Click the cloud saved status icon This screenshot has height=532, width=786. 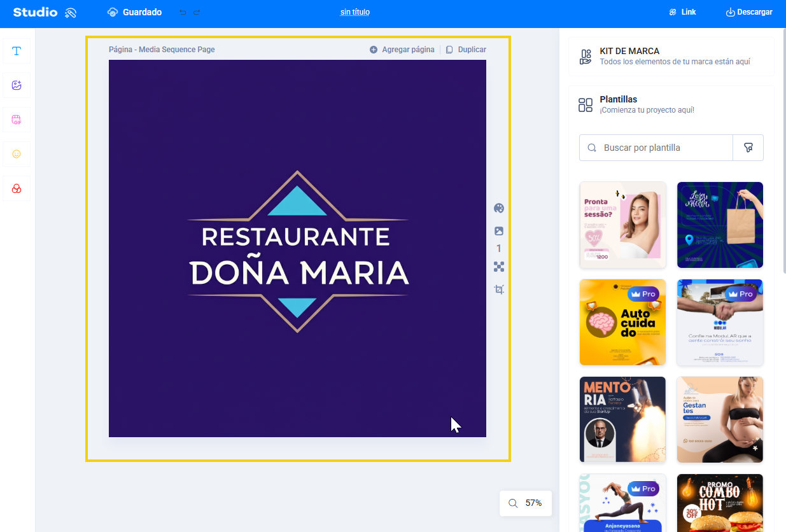[x=113, y=12]
